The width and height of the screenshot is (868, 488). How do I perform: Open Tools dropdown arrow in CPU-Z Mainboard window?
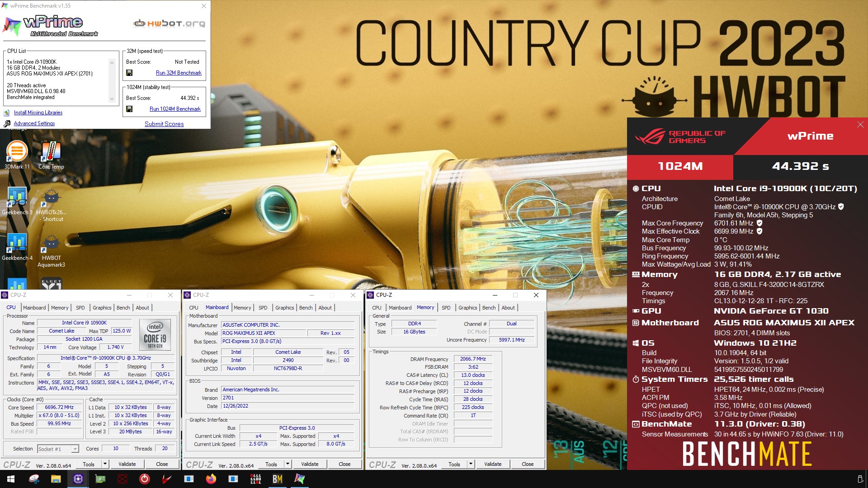(x=288, y=464)
